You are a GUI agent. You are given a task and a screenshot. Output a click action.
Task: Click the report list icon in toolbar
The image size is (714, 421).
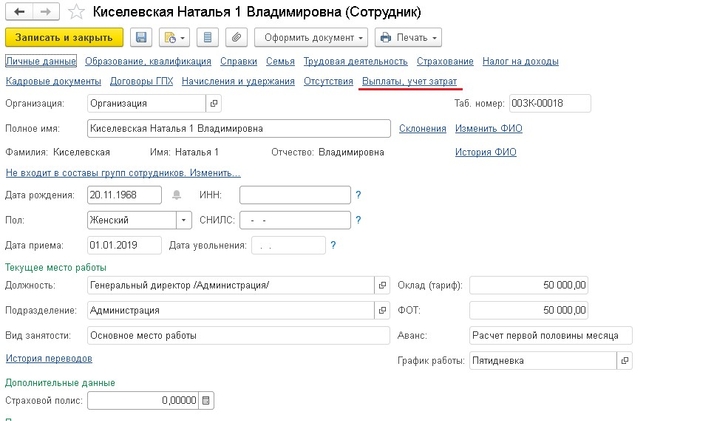pos(208,38)
